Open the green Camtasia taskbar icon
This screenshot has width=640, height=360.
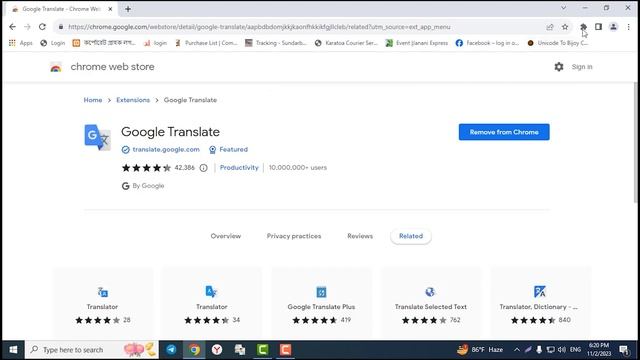click(262, 350)
